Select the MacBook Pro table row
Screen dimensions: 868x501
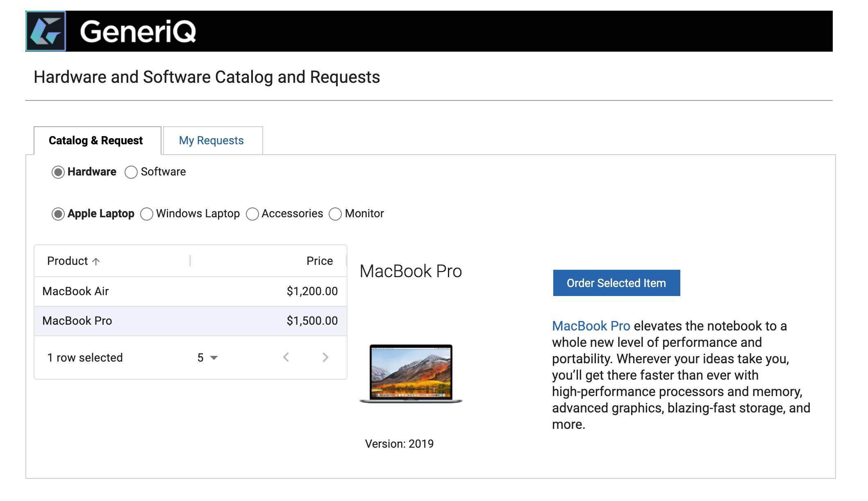pos(191,321)
